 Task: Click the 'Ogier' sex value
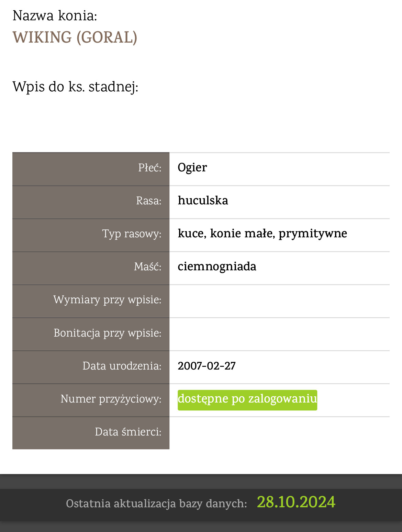point(192,168)
